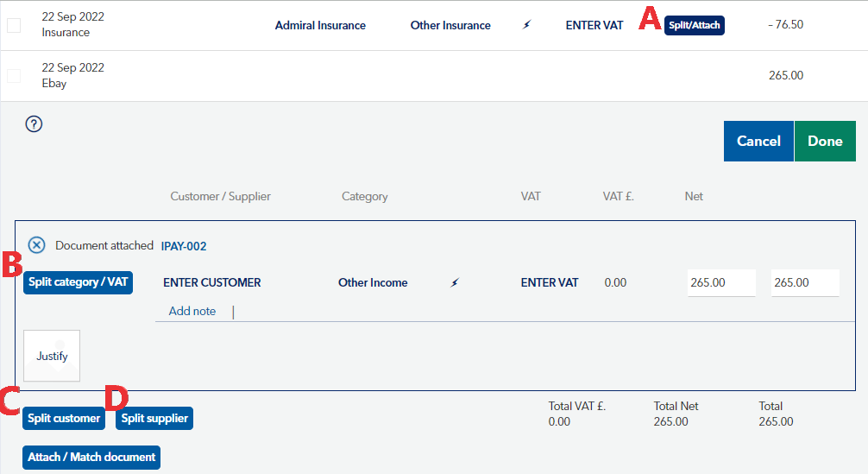Remove attached document with X circle icon
This screenshot has width=868, height=474.
pyautogui.click(x=36, y=244)
